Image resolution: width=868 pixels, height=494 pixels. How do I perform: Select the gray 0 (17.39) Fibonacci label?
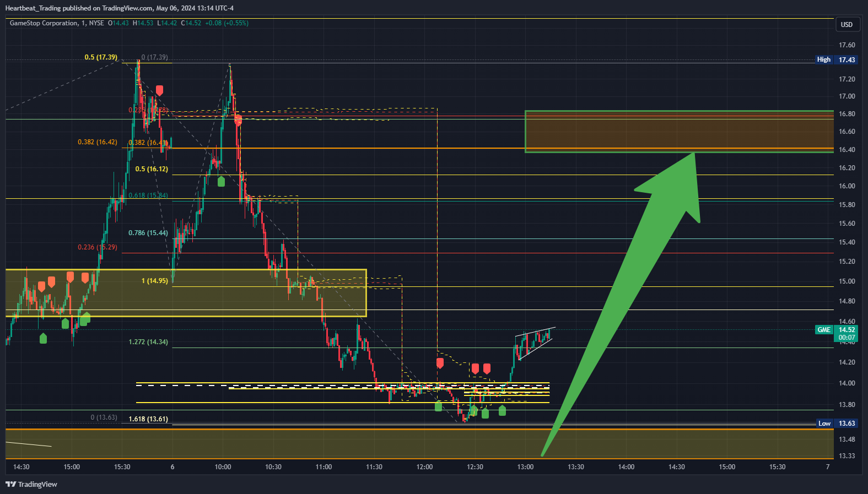[155, 57]
